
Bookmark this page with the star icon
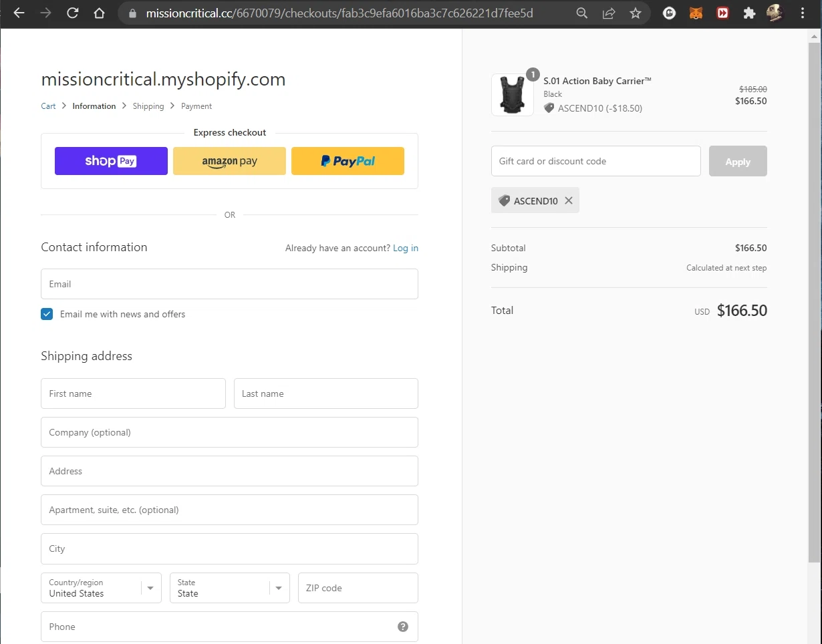click(x=636, y=13)
